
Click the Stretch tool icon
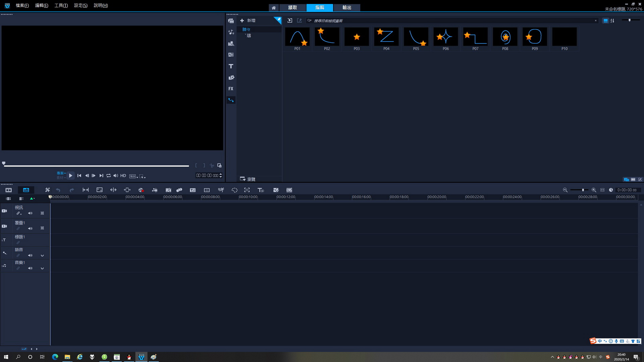[x=99, y=190]
